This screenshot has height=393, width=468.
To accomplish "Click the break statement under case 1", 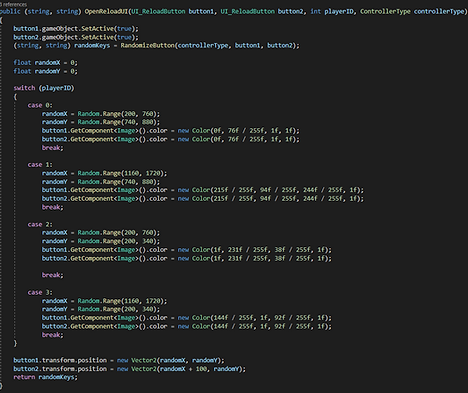I will (53, 207).
